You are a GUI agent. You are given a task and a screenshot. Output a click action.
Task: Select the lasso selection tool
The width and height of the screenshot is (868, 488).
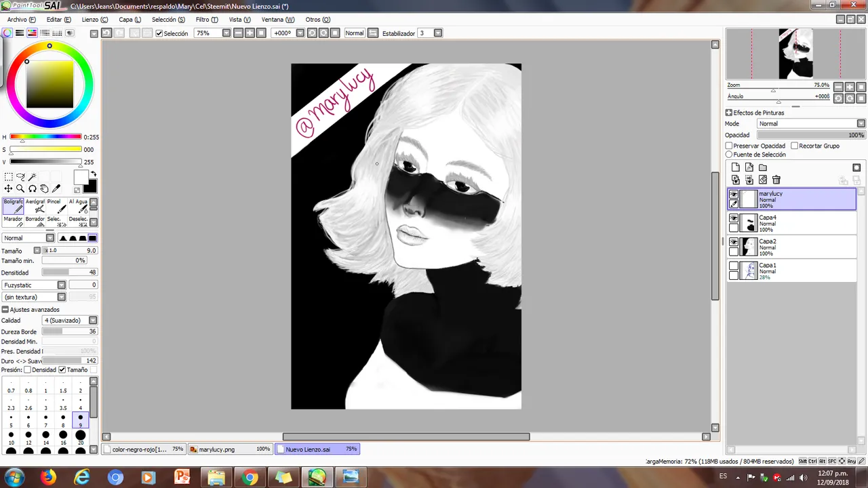click(20, 177)
